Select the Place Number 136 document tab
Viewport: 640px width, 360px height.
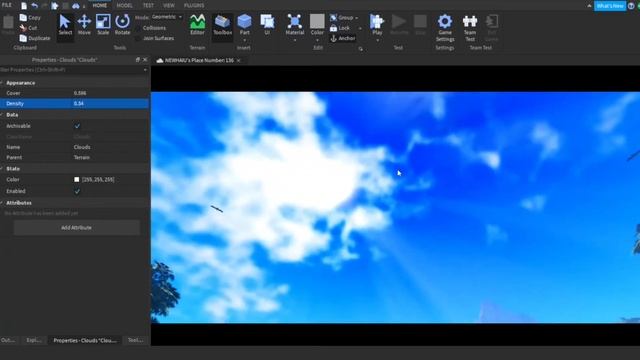199,60
